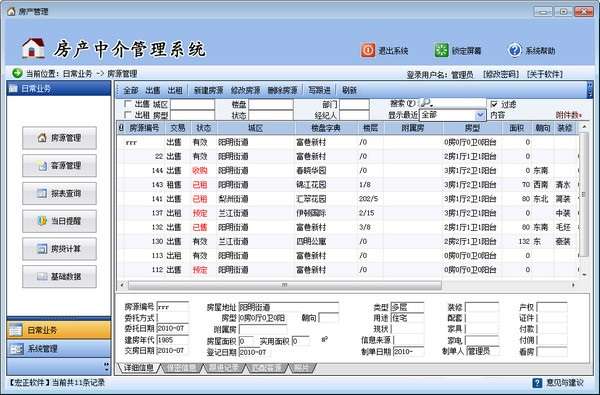
Task: Click 新建房源 in the toolbar
Action: click(x=209, y=90)
